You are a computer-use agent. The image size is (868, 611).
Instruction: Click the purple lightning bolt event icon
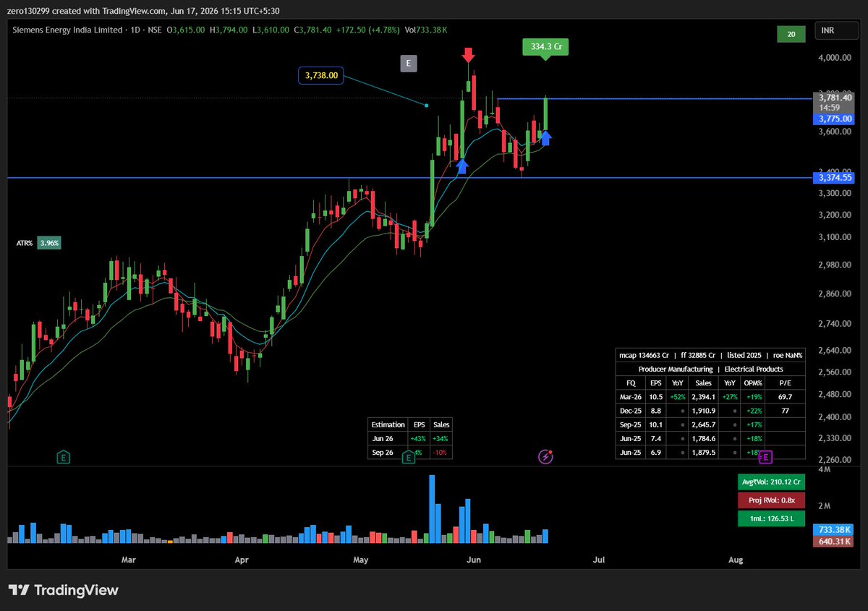(546, 456)
